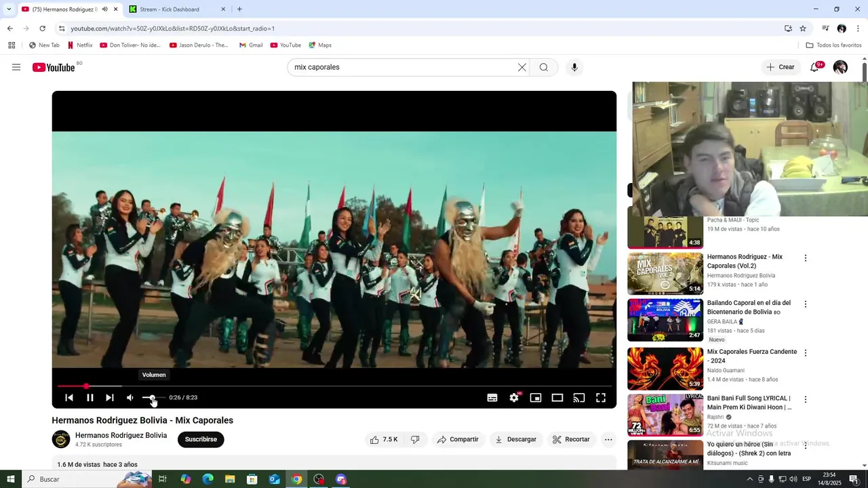Open the channel avatar beside Suscribirse
Screen dimensions: 868x488
(x=61, y=439)
